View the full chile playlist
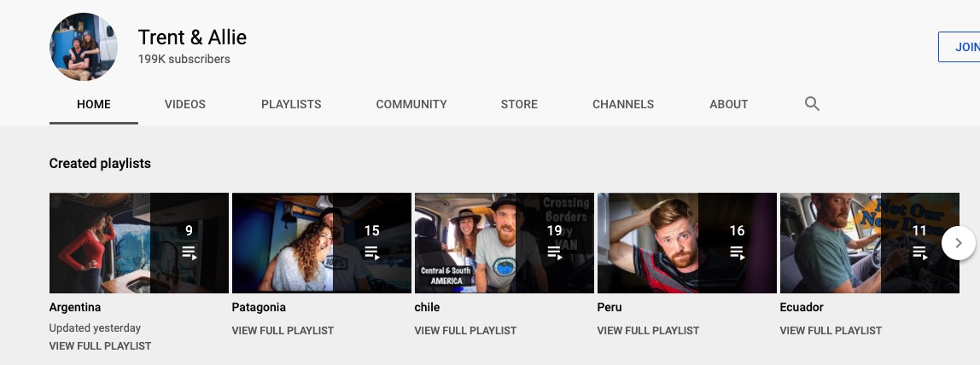This screenshot has width=980, height=365. pyautogui.click(x=465, y=331)
